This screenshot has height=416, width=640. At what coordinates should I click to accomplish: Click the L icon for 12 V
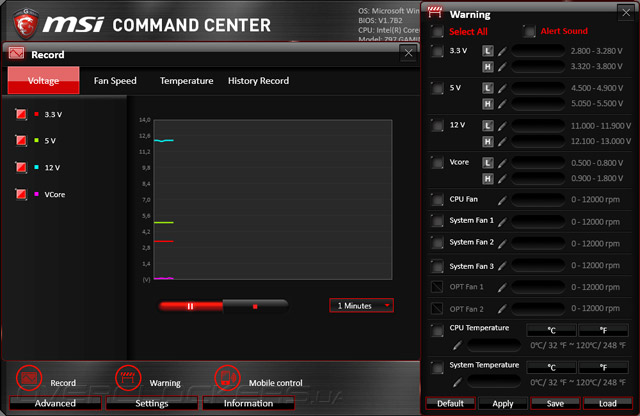coord(488,126)
